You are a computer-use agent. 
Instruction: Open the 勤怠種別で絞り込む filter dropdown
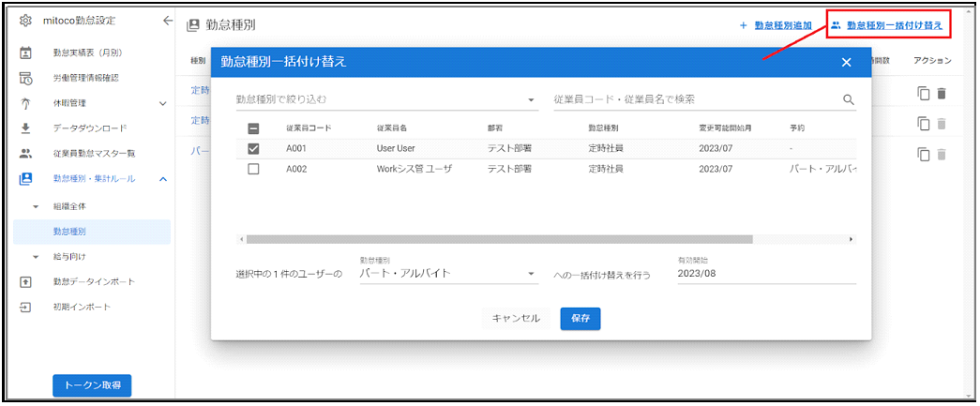pyautogui.click(x=386, y=99)
